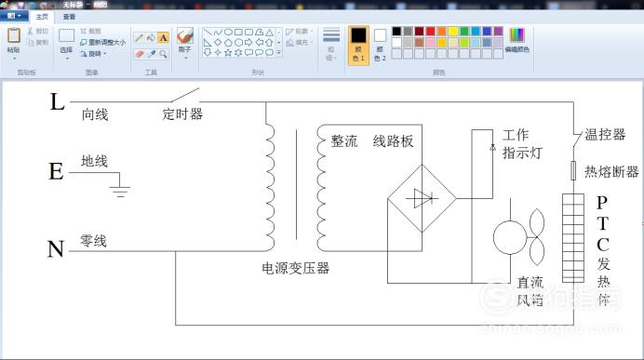Screen dimensions: 644x360
Task: Choose the Hexagon shape
Action: click(x=238, y=42)
